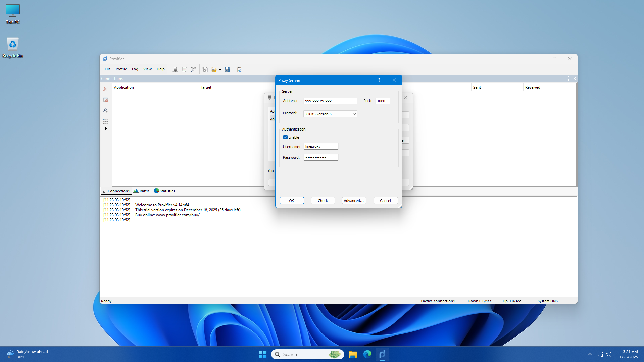Click the window block icon in Connections sidebar
Screen dimensions: 644x362
click(x=105, y=100)
